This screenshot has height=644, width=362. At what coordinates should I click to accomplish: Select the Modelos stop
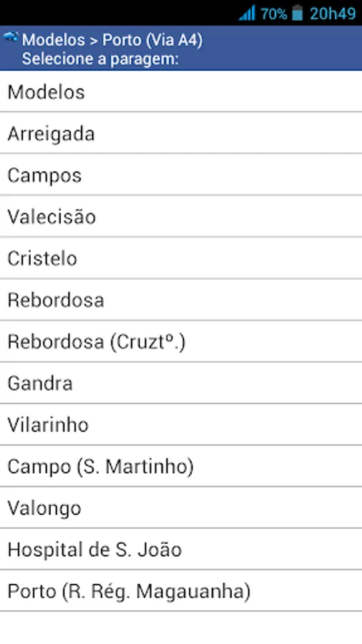(x=181, y=91)
